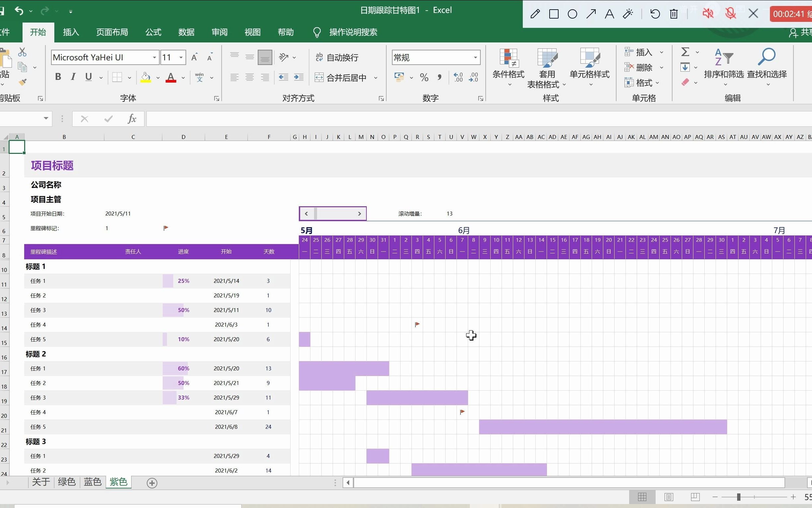Viewport: 812px width, 508px height.
Task: Click the AutoSum sigma icon
Action: coord(685,52)
